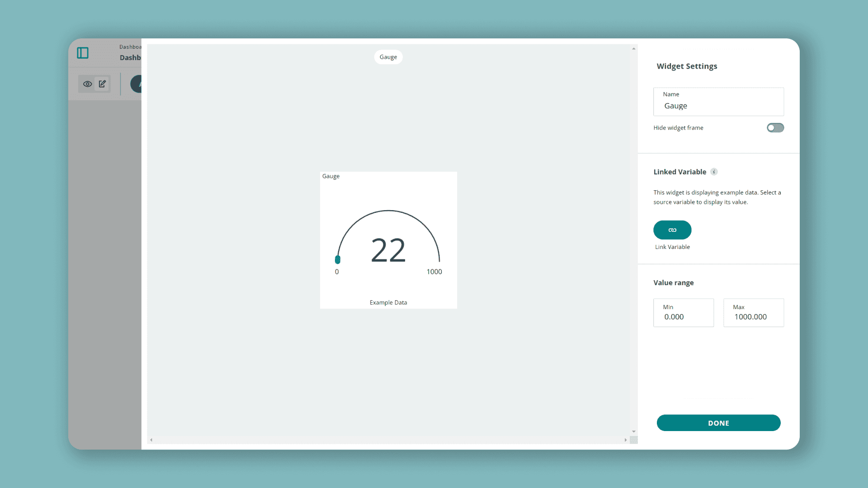
Task: Select the Gauge widget preview showing 22
Action: coord(388,240)
